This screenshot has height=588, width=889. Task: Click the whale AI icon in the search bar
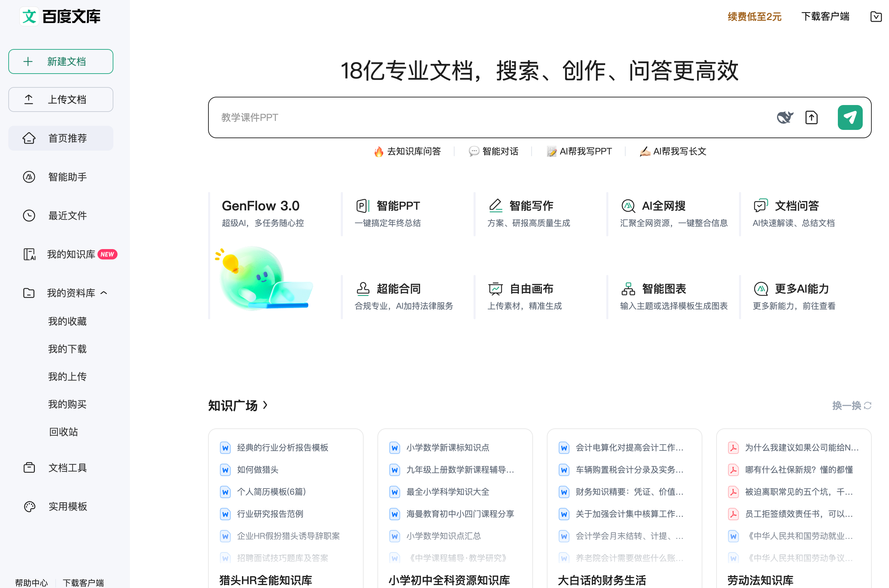pos(785,117)
